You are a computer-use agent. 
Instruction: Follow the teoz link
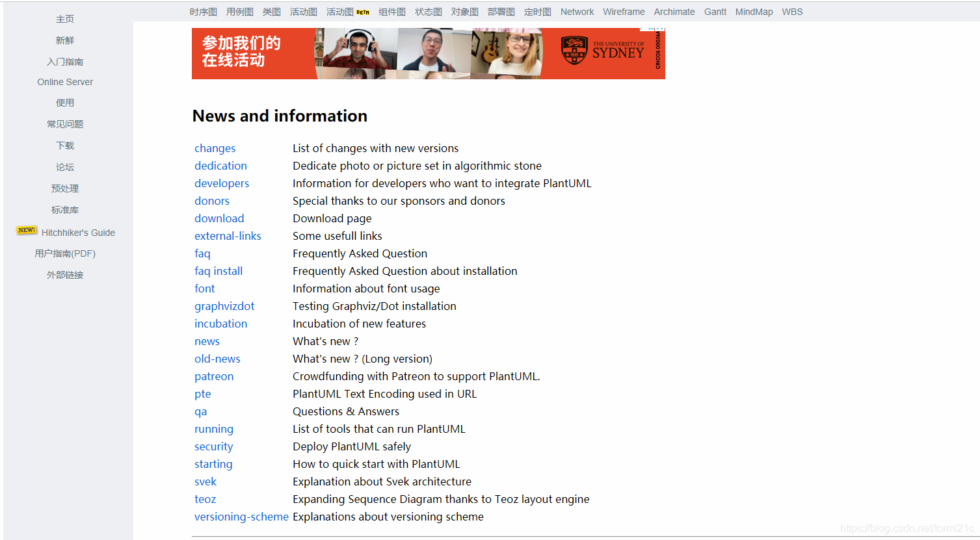tap(205, 499)
